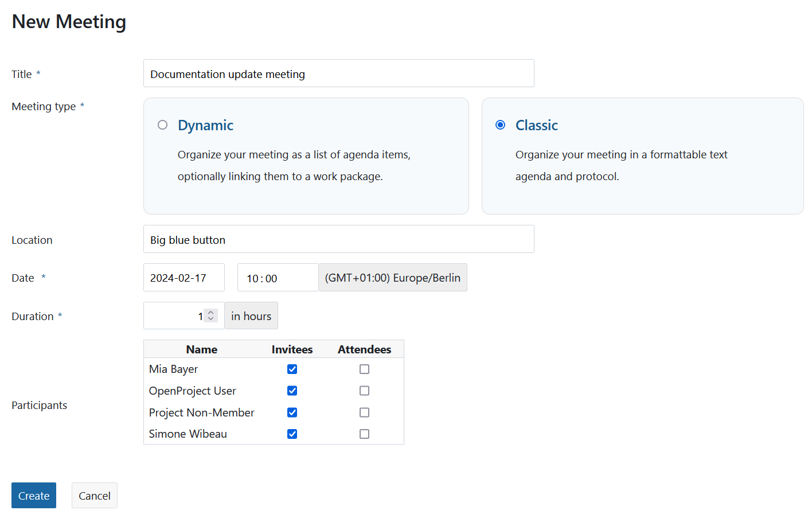Uncheck Mia Bayer's Invitees checkbox
Screen dimensions: 812x518
click(x=292, y=369)
